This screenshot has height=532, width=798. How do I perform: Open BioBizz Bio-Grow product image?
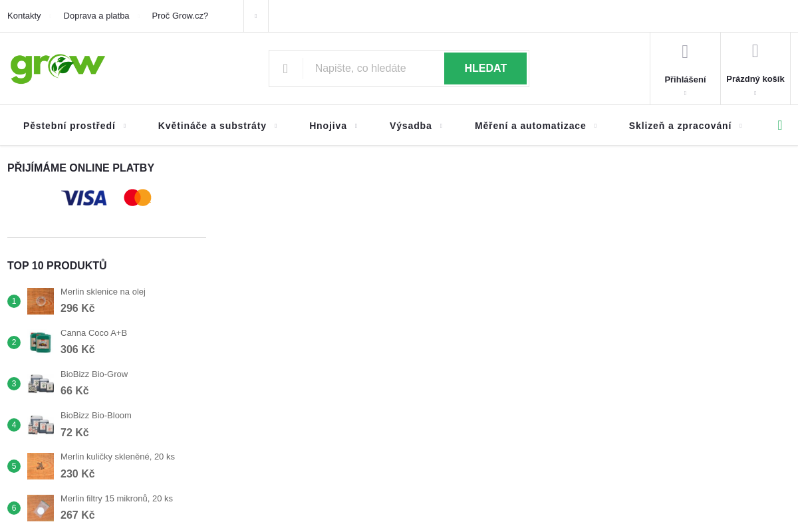[41, 384]
